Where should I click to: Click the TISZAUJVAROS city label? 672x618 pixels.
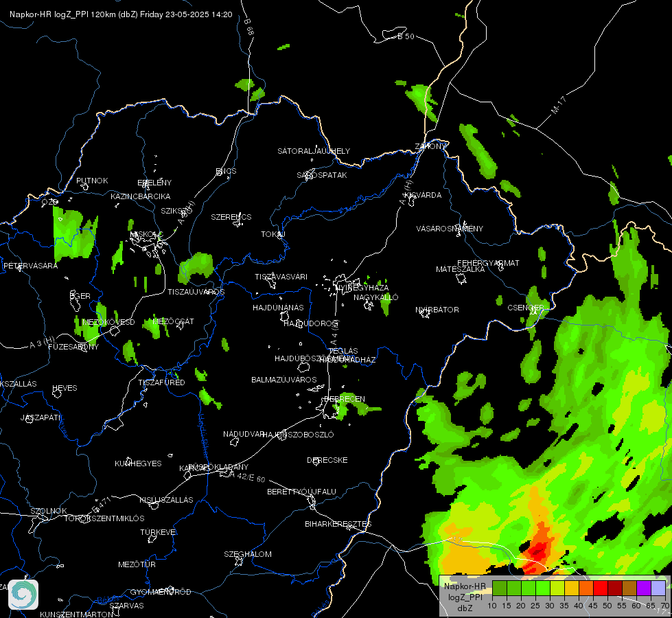pyautogui.click(x=196, y=292)
